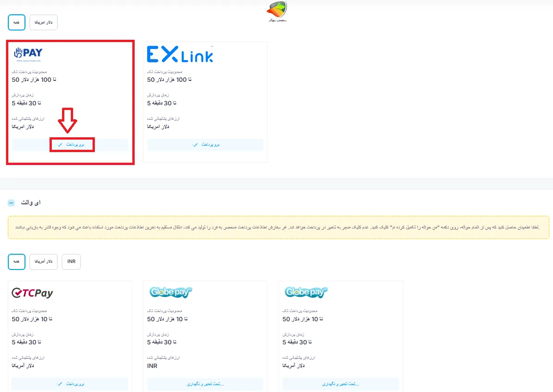Click the Globepay logo in the rightmost card
The width and height of the screenshot is (553, 392).
point(306,292)
